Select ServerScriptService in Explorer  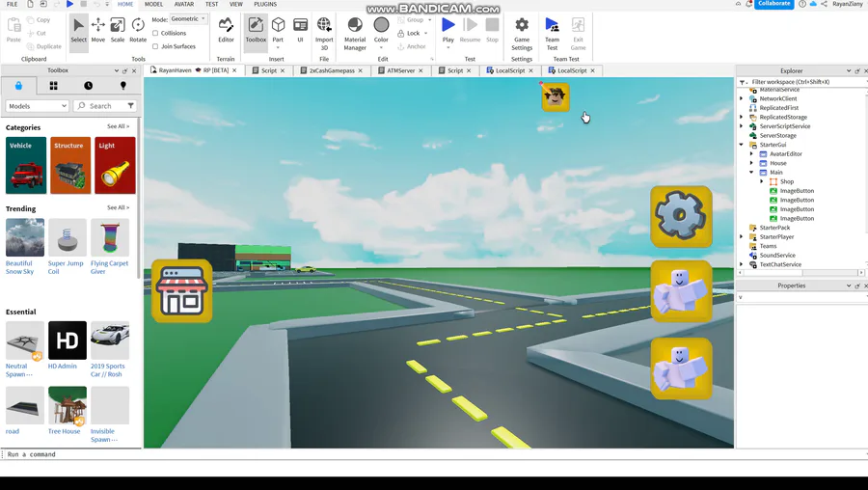pyautogui.click(x=784, y=126)
